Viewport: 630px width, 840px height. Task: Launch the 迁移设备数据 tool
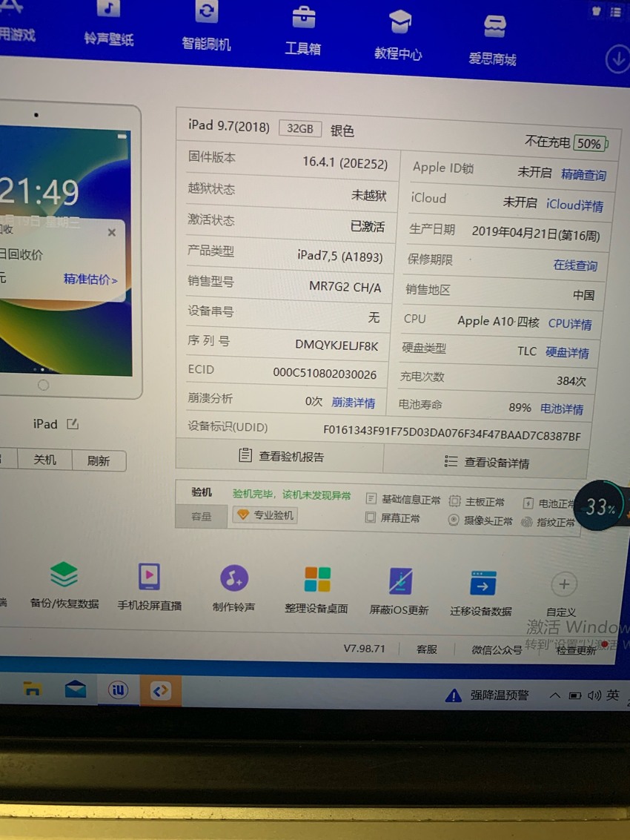(481, 594)
